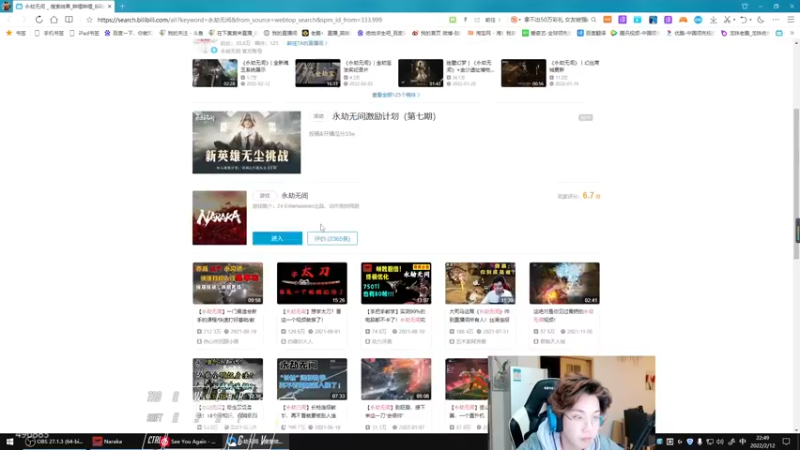Viewport: 800px width, 450px height.
Task: Open a new tab with plus icon
Action: (122, 6)
